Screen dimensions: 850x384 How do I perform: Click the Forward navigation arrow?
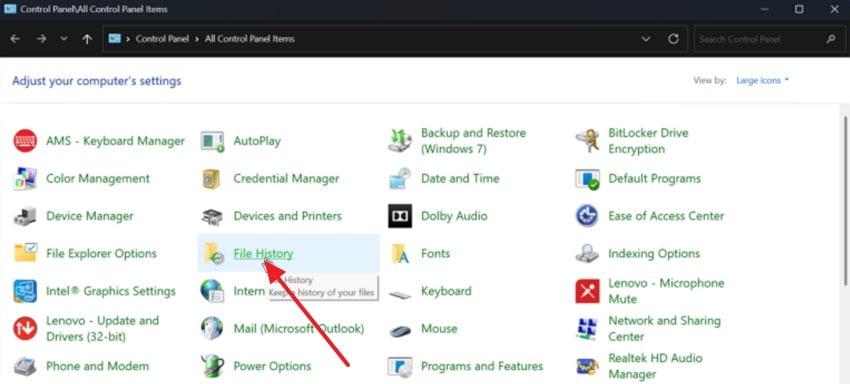click(41, 39)
